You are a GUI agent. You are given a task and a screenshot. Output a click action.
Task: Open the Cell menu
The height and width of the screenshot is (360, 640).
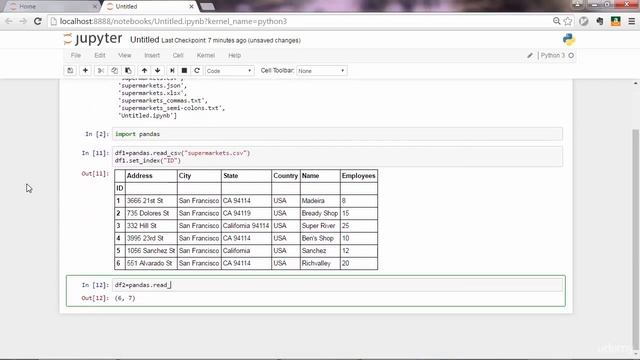click(178, 56)
